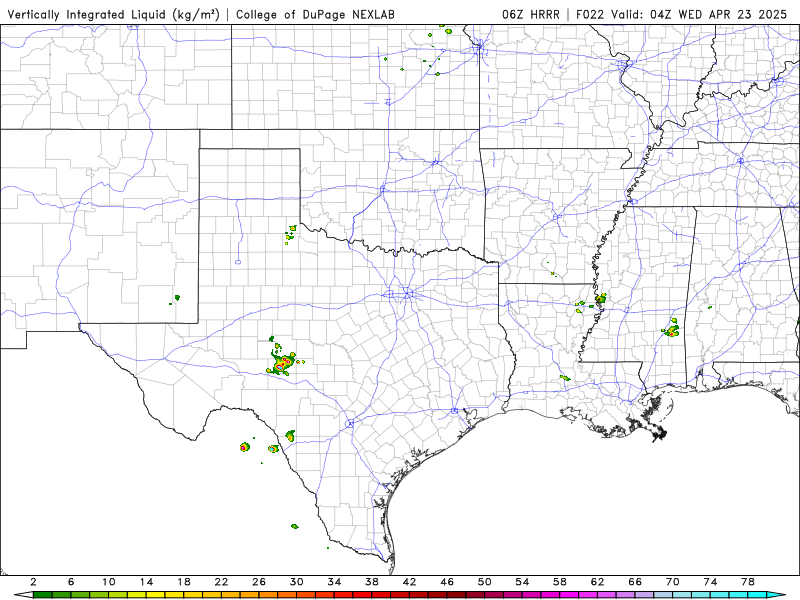Image resolution: width=800 pixels, height=600 pixels.
Task: Click the color scale value "50"
Action: click(x=485, y=582)
